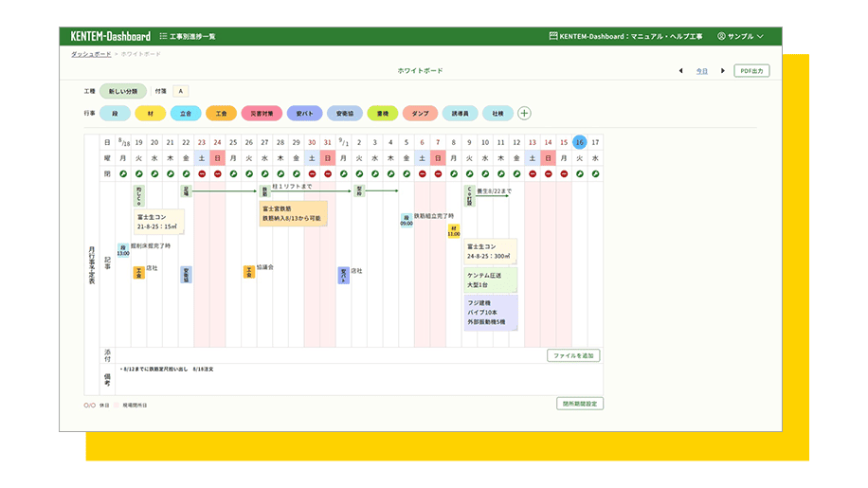Pick the light blue 段 event tag
Viewport: 868px width, 488px height.
[x=116, y=114]
